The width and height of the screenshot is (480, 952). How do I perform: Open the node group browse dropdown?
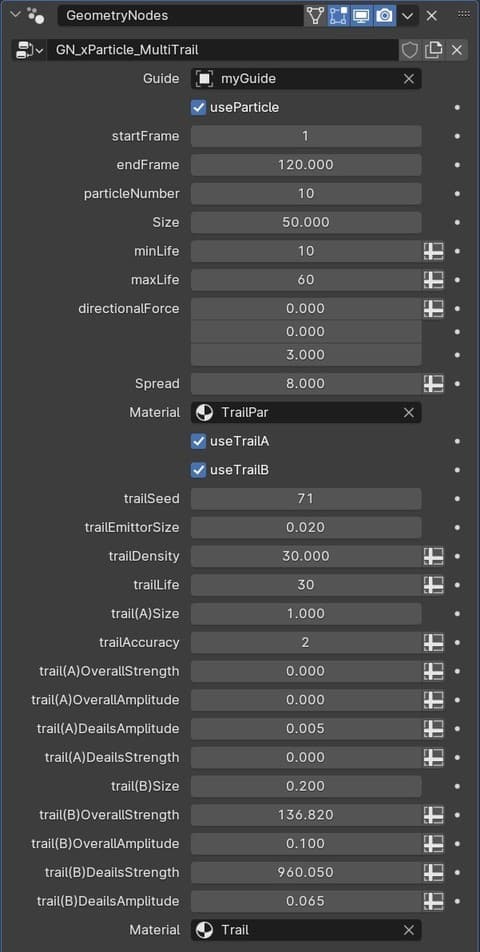[29, 50]
